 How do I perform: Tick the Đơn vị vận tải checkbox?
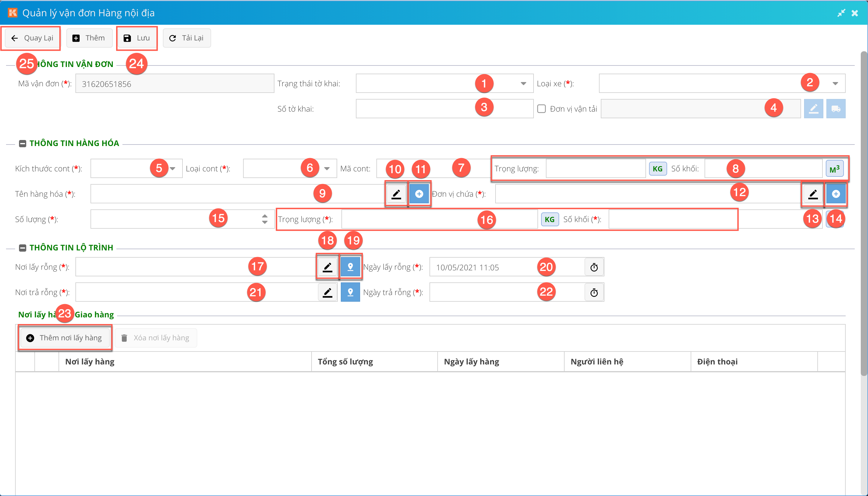point(541,109)
